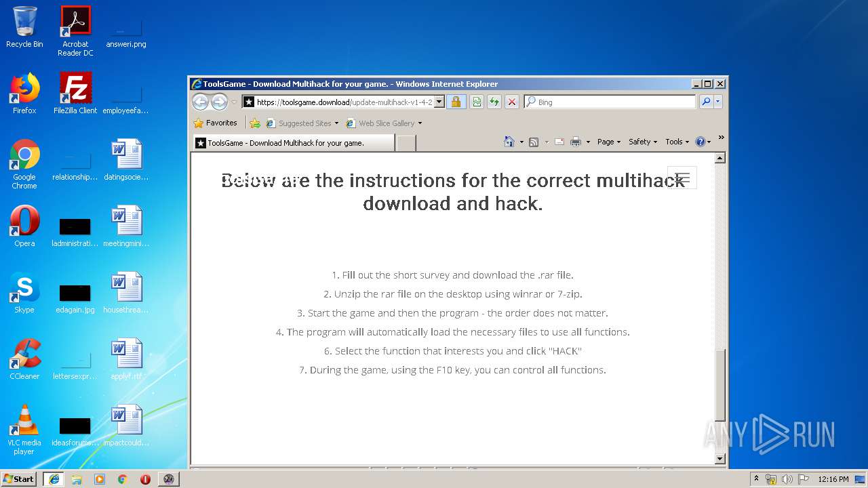
Task: Click the RSS feeds icon
Action: point(534,142)
